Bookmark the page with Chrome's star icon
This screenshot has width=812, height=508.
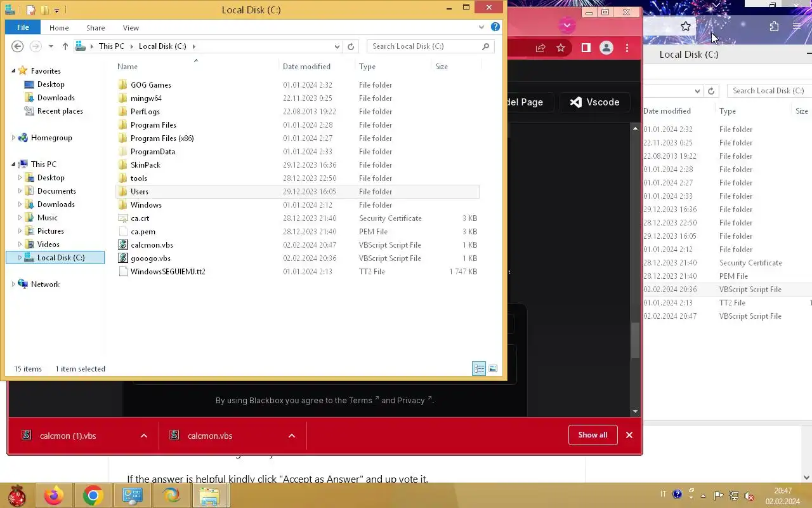561,48
